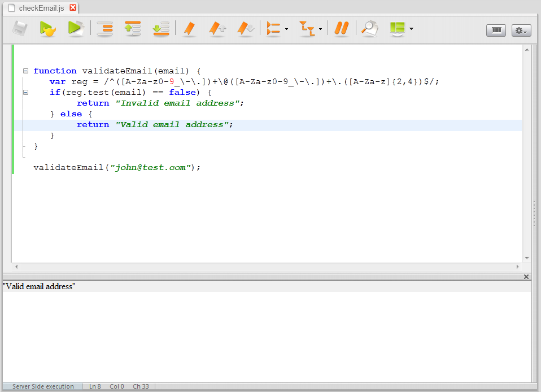Viewport: 541px width, 392px height.
Task: Collapse the if statement code fold
Action: 25,93
